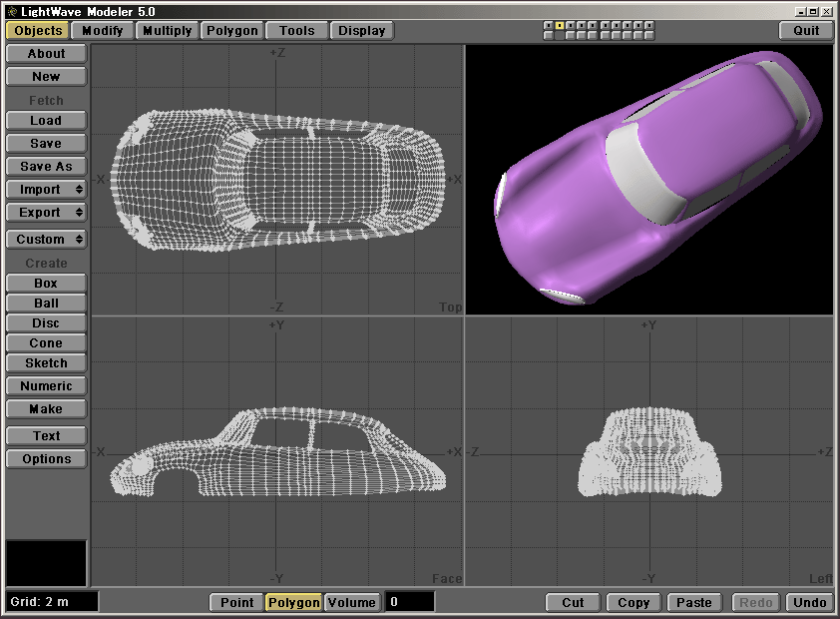Click the Save As button

point(46,167)
